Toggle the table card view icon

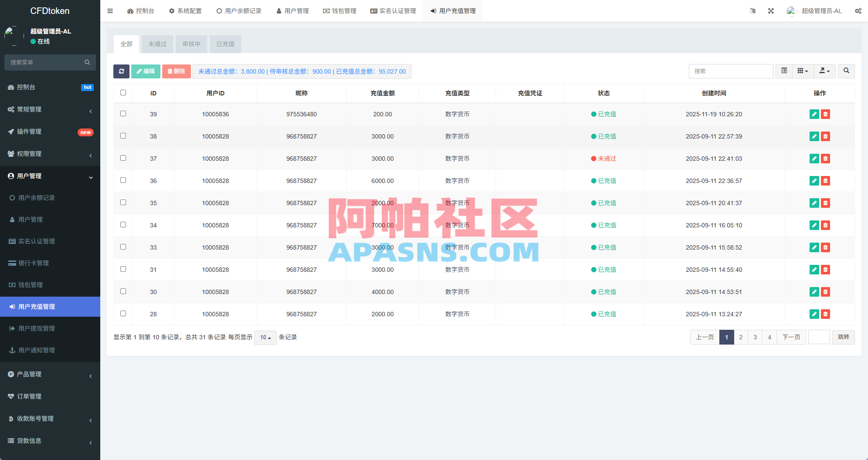[784, 71]
